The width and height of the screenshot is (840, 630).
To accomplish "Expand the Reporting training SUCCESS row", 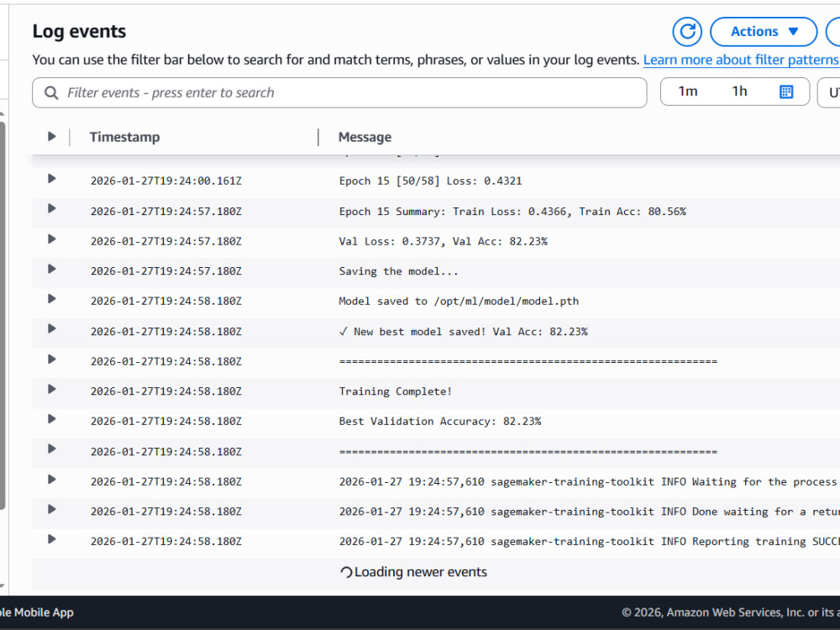I will click(51, 539).
